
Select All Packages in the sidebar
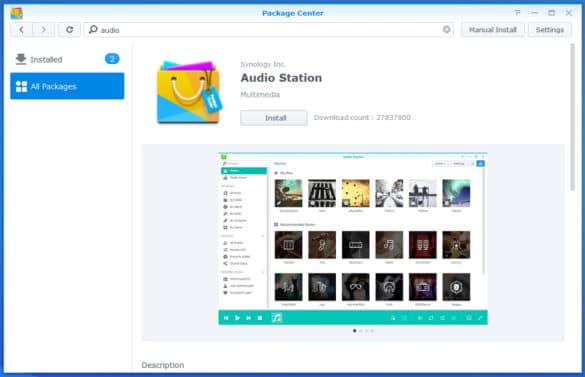click(x=67, y=86)
